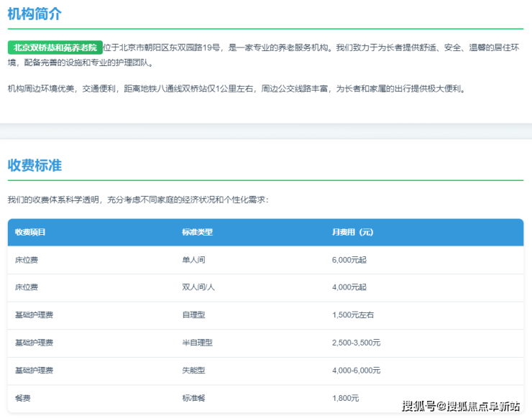Screen dimensions: 532x418
Task: Click the 自理型 care type cell
Action: pos(193,315)
